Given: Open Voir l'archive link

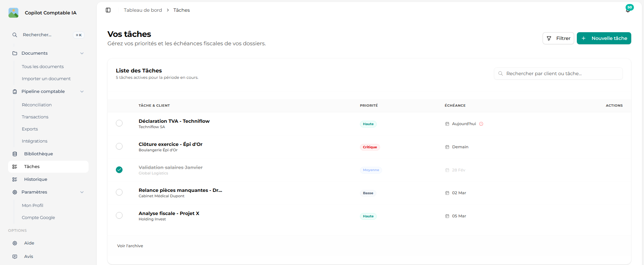Looking at the screenshot, I should 130,246.
